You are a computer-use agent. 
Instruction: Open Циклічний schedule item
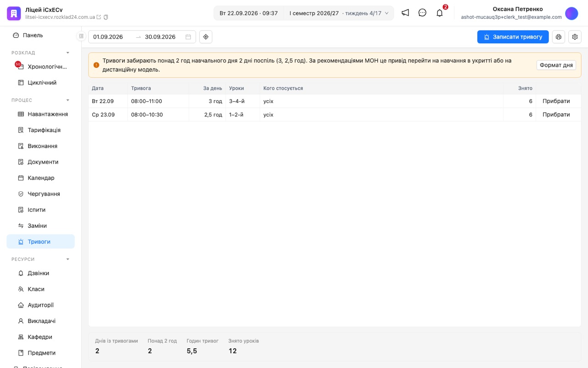(40, 83)
